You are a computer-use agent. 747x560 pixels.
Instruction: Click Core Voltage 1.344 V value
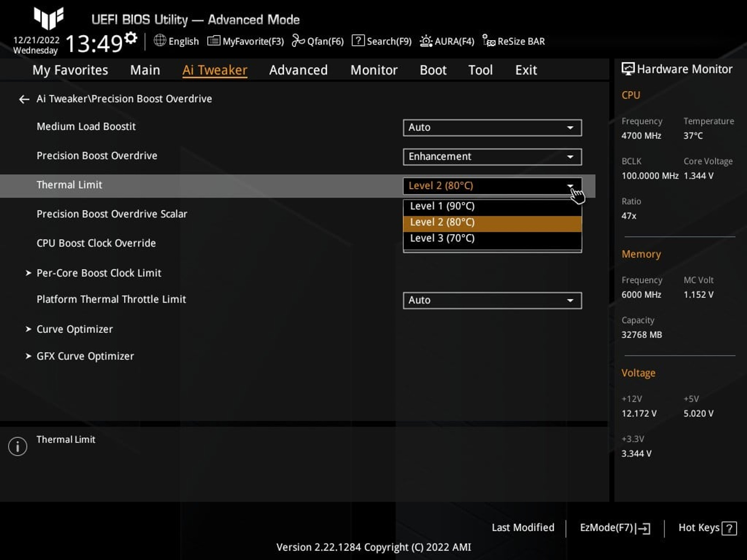(699, 176)
